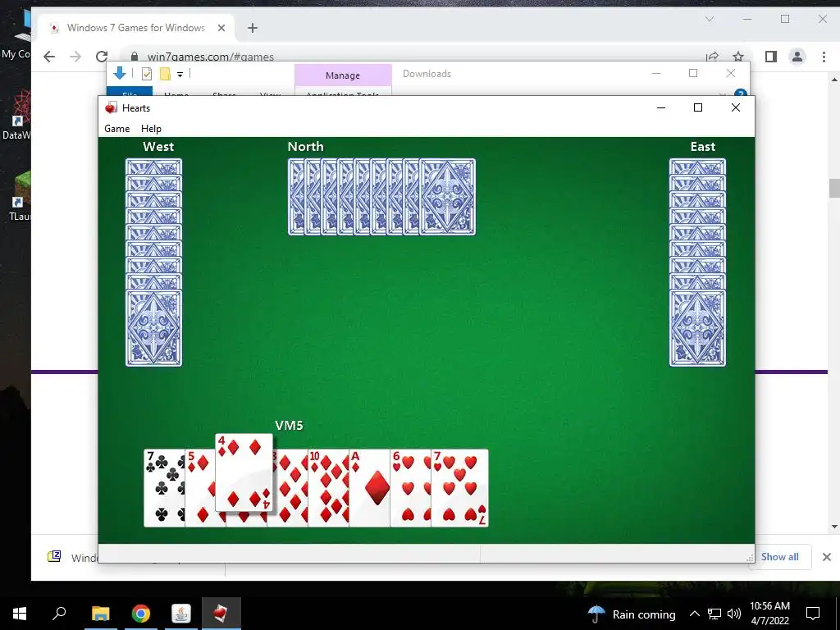Click the Chrome forward arrow
Screen dimensions: 840x630
click(x=75, y=57)
